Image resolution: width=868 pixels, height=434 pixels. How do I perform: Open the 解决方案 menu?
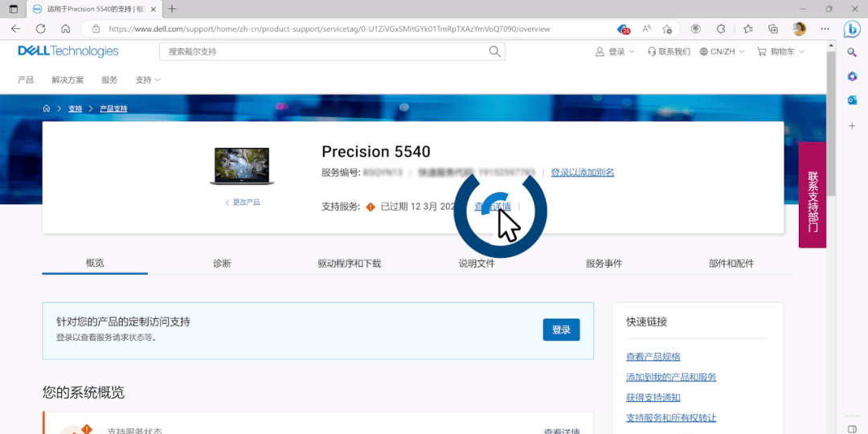(68, 80)
